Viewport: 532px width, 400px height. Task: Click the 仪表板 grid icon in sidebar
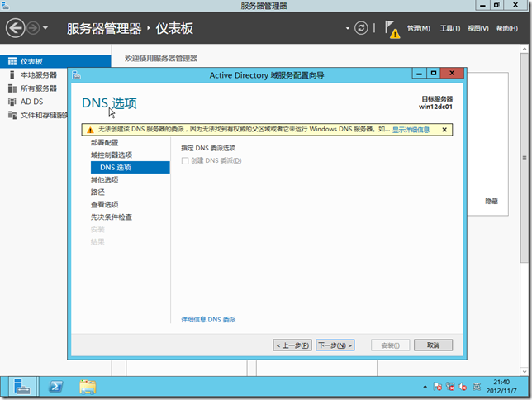click(12, 61)
